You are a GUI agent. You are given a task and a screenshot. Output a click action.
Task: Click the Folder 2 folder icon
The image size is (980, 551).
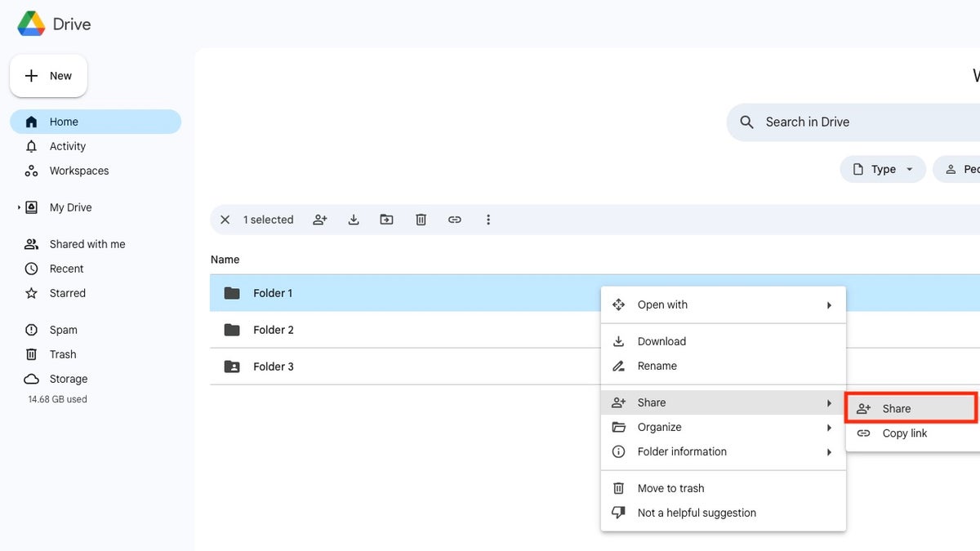(x=232, y=330)
